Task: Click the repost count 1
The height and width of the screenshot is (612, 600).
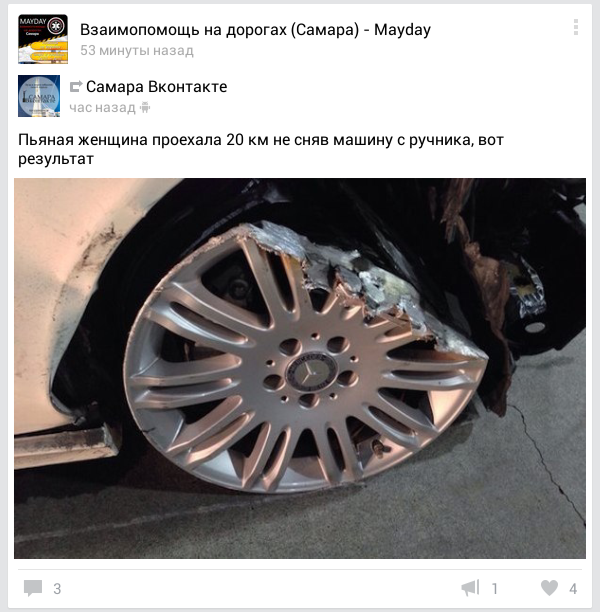Action: click(495, 589)
